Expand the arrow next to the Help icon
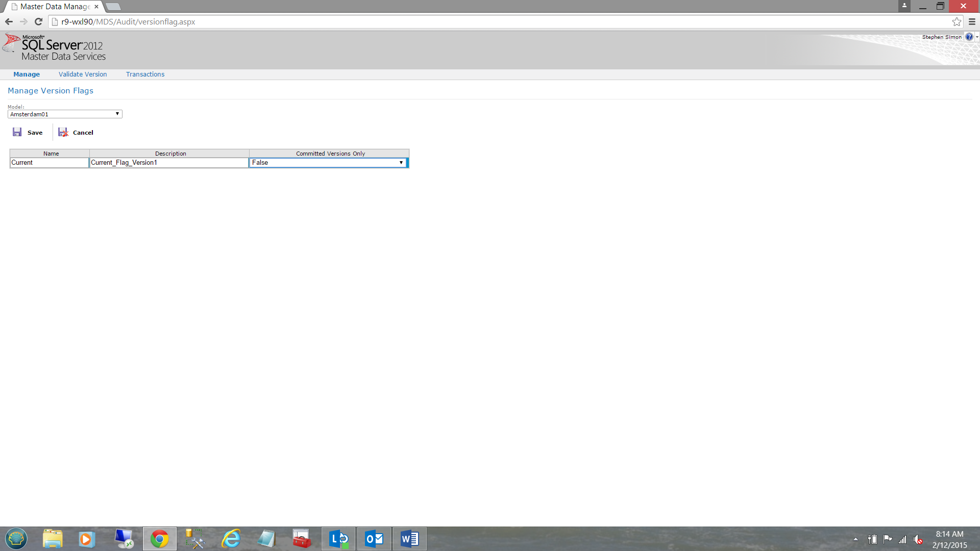The image size is (980, 551). click(x=977, y=37)
